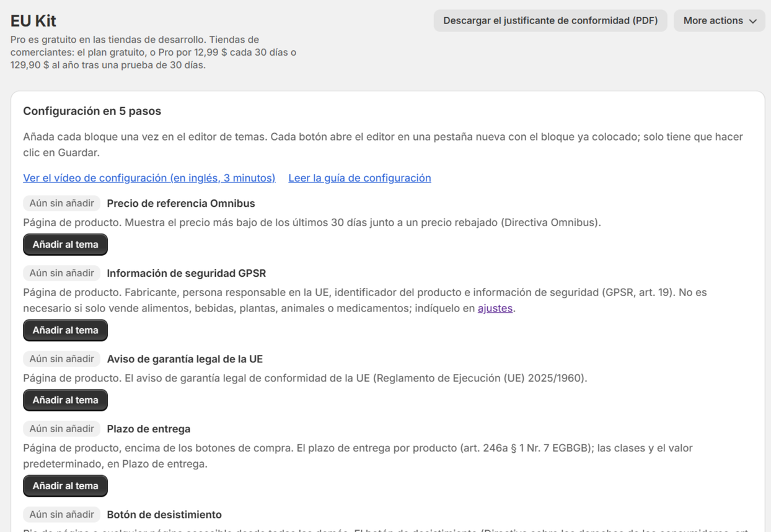771x532 pixels.
Task: Click the status badge beside Aviso de garantía legal
Action: (61, 359)
